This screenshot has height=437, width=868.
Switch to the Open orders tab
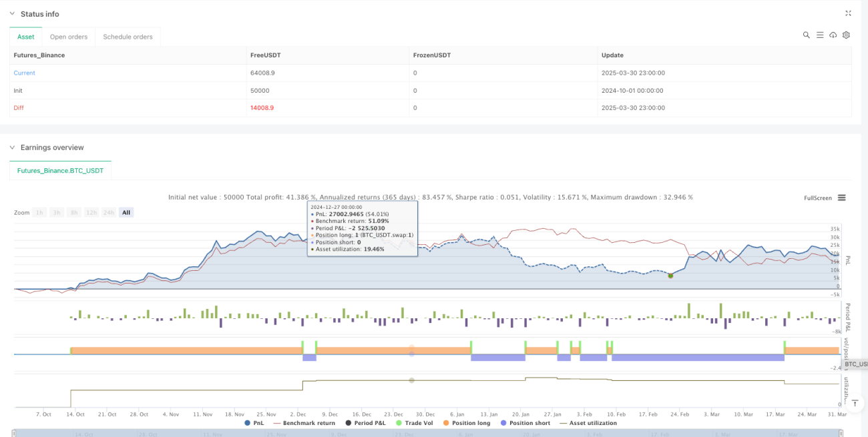(69, 37)
